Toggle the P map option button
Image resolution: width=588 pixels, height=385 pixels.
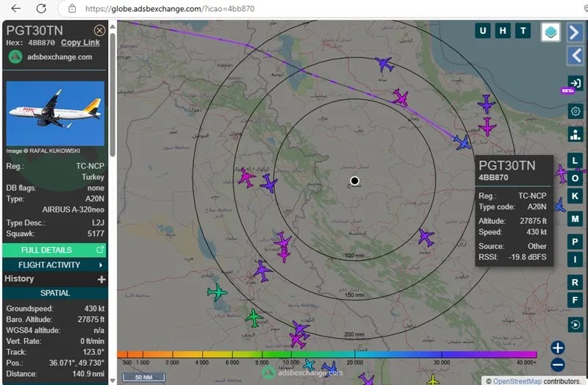575,242
